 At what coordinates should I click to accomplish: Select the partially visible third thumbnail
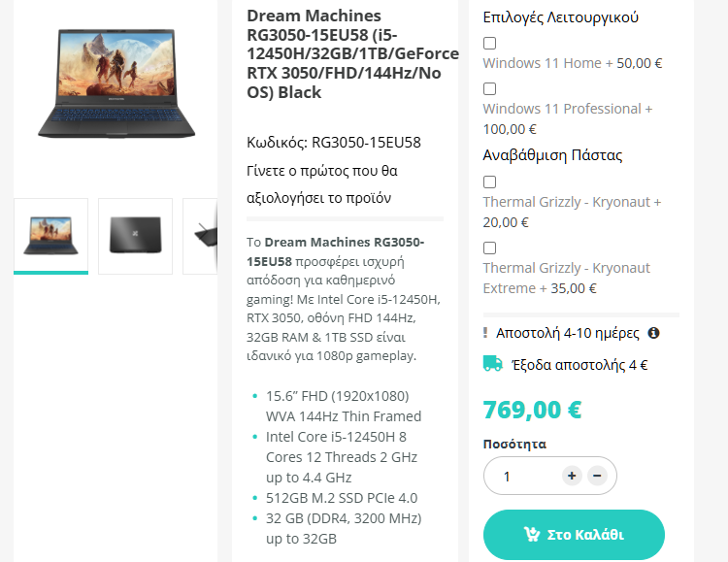tap(200, 237)
